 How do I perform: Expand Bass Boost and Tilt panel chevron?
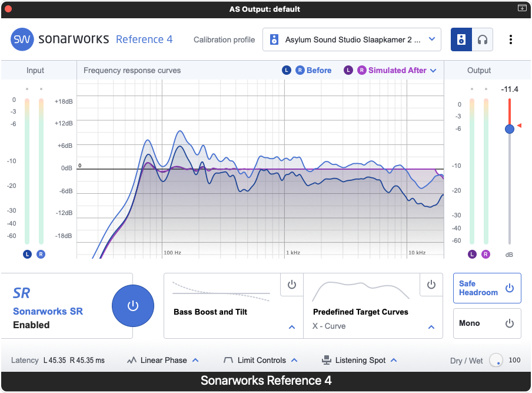292,327
